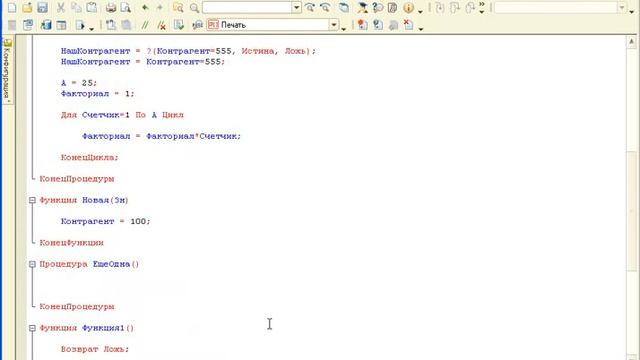The image size is (640, 360).
Task: Click the magnifier search icon
Action: coord(194,7)
